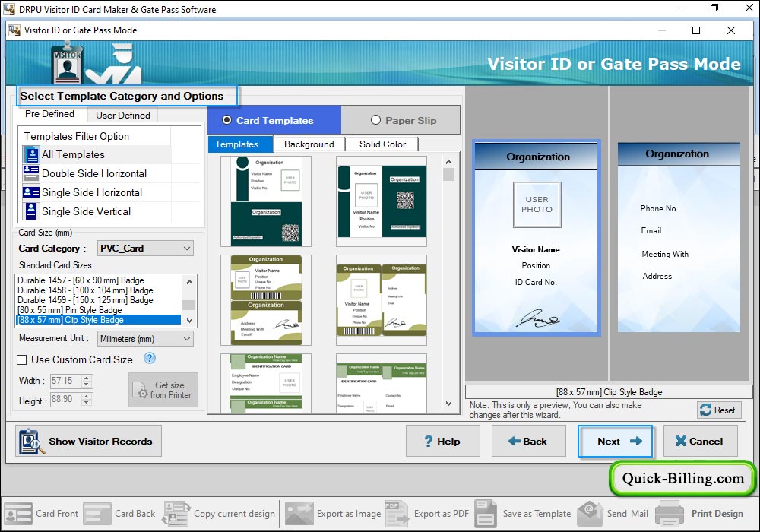Viewport: 760px width, 532px height.
Task: Open custom card size help icon
Action: [x=150, y=358]
